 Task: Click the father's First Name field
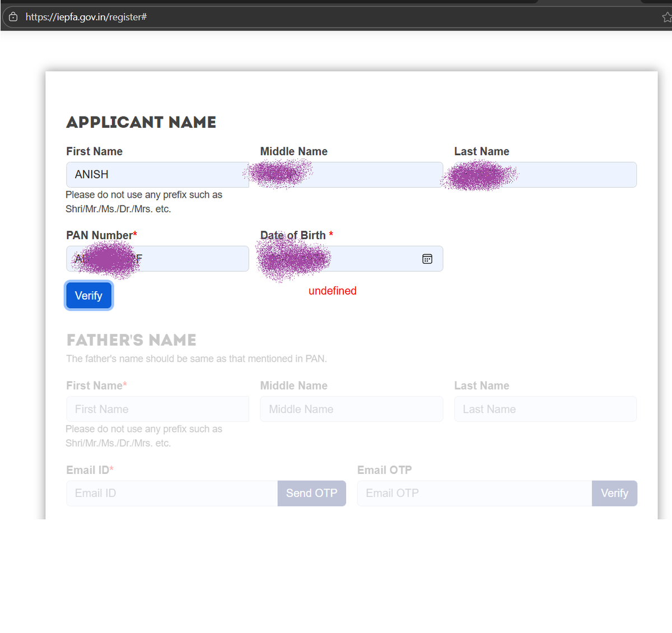tap(157, 409)
